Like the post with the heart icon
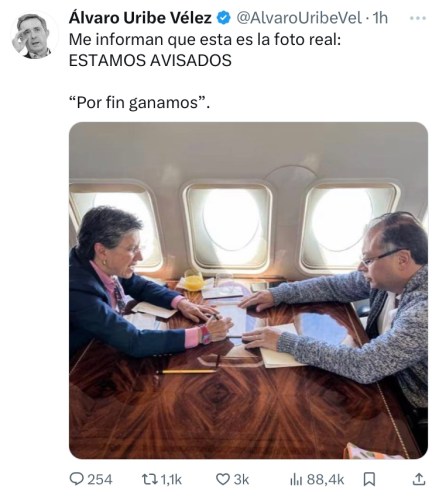The height and width of the screenshot is (496, 439). pos(223,479)
